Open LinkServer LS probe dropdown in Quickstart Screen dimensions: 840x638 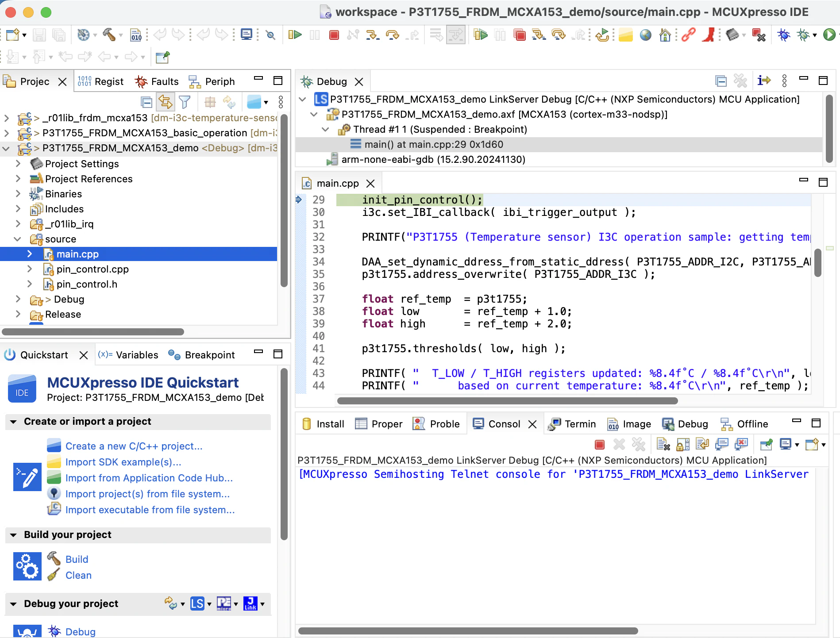tap(209, 604)
